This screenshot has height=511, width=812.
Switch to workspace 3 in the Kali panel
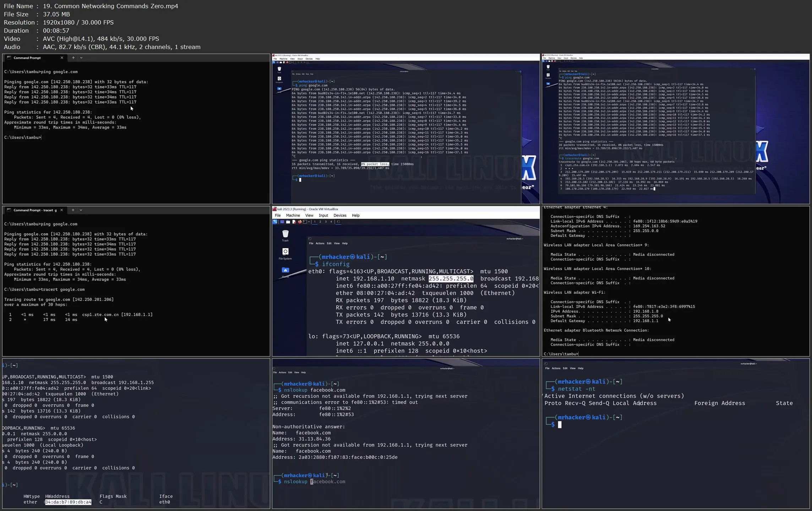click(x=326, y=222)
